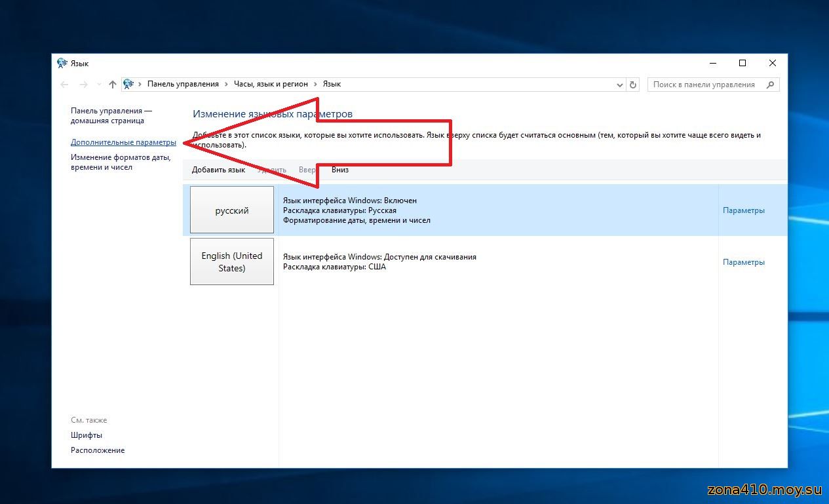
Task: Click the Язык window title bar icon
Action: [x=62, y=64]
